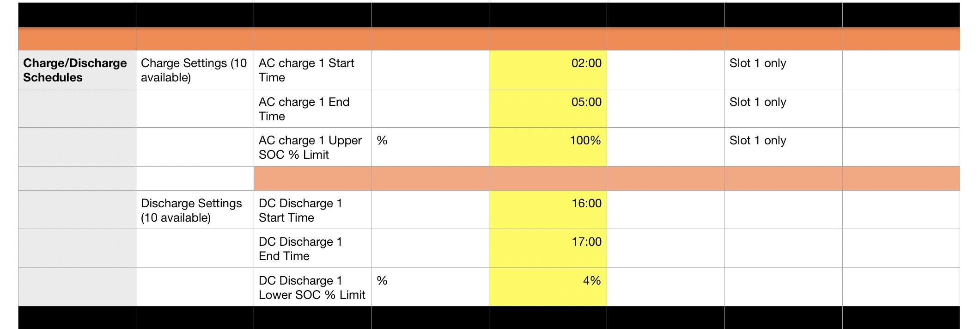Click the 100% upper SOC limit cell
The image size is (980, 329).
(x=548, y=147)
